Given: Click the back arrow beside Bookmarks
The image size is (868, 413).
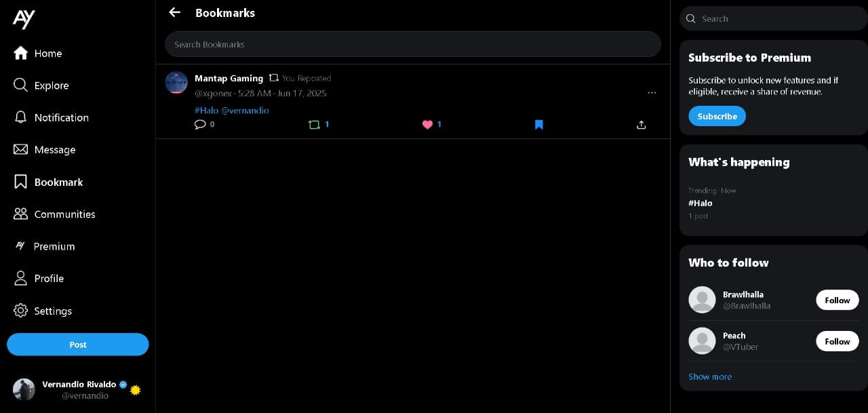Looking at the screenshot, I should pyautogui.click(x=175, y=12).
